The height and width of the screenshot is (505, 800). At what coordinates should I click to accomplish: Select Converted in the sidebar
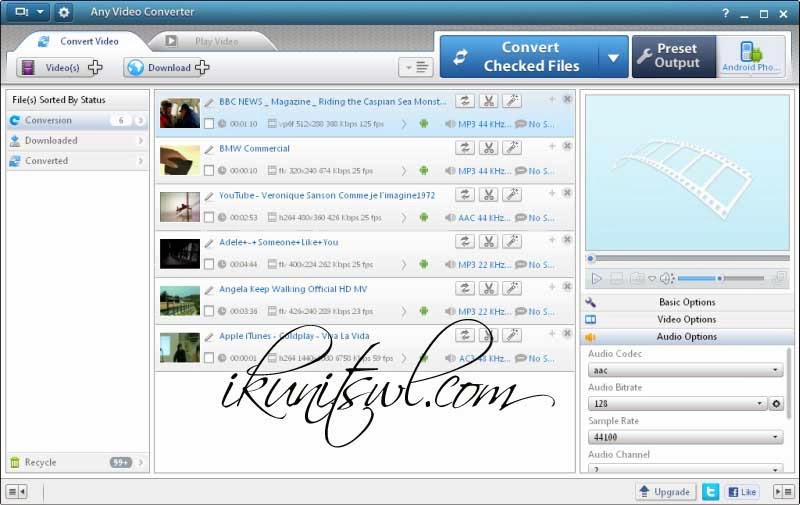(78, 161)
